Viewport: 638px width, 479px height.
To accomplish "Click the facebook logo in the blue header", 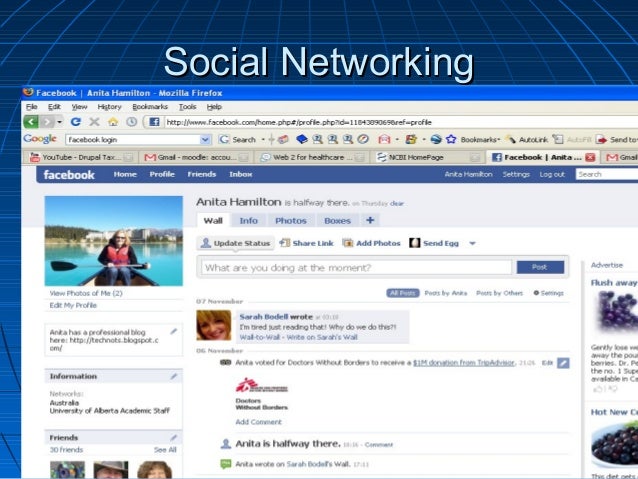I will point(69,175).
